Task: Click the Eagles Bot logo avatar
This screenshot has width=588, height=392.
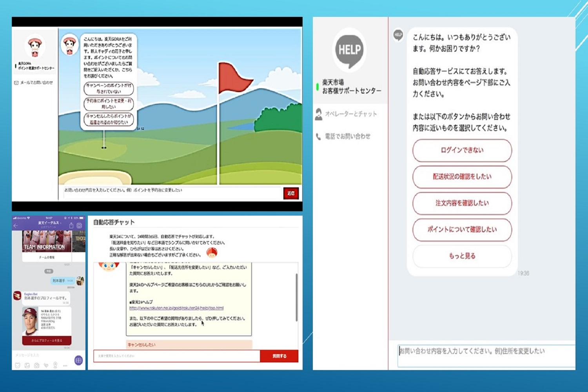Action: [x=17, y=296]
